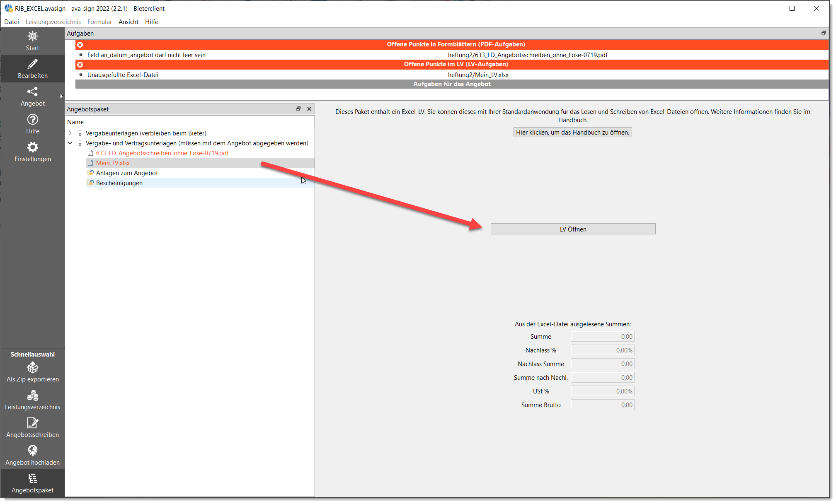Click the Summe Brutto field
The width and height of the screenshot is (836, 504).
(602, 405)
